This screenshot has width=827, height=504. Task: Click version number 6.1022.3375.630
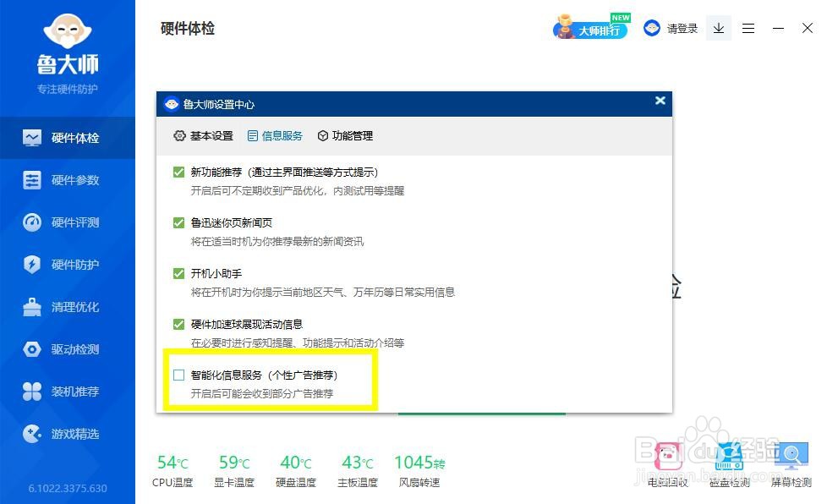pos(68,489)
